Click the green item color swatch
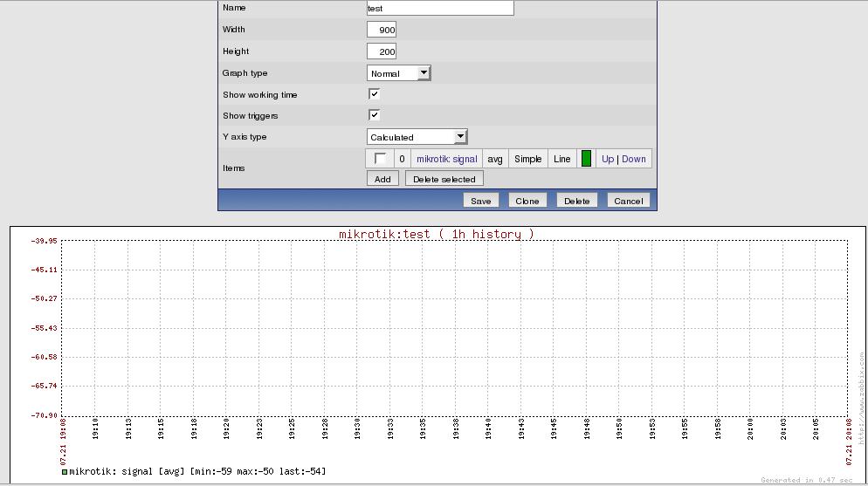The image size is (868, 486). tap(586, 159)
